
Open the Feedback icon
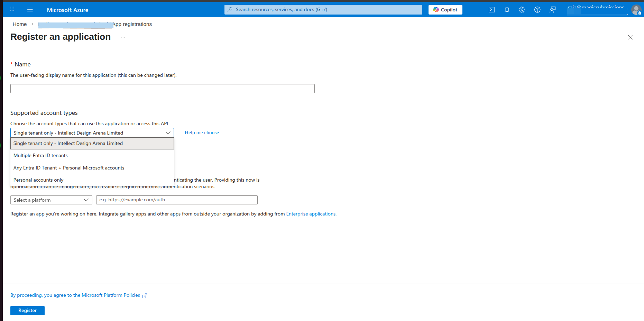pos(553,10)
